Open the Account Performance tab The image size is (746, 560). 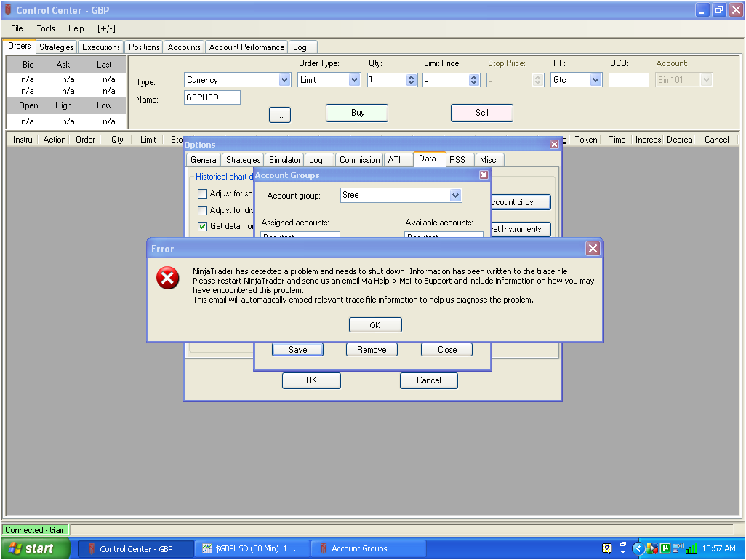tap(246, 47)
